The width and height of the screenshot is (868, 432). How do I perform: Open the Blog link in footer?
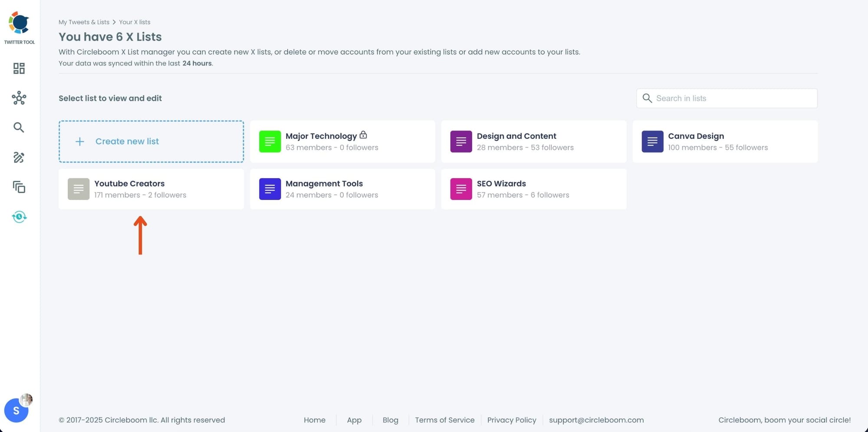pos(390,420)
